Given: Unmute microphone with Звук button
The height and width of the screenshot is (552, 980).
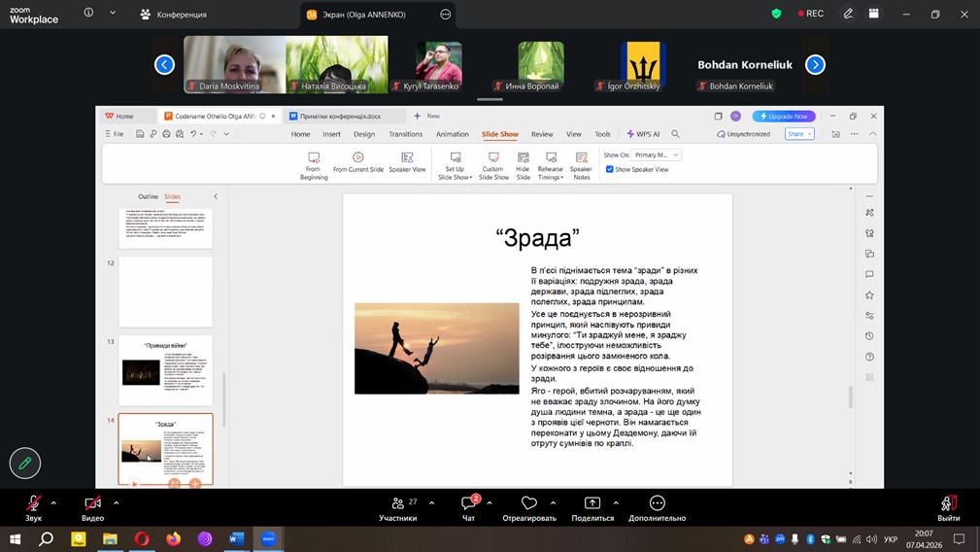Looking at the screenshot, I should tap(34, 503).
